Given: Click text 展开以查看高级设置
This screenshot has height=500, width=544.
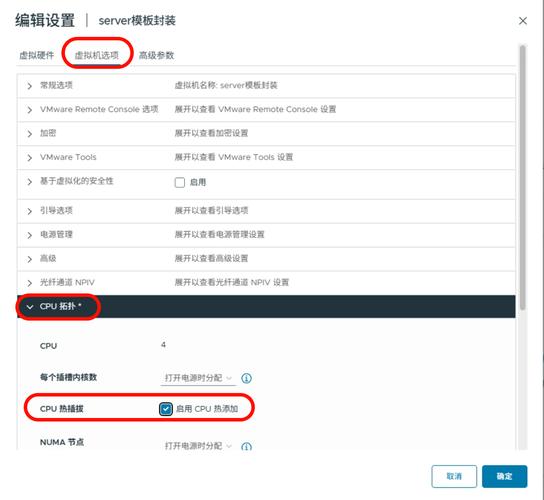Looking at the screenshot, I should pos(211,259).
